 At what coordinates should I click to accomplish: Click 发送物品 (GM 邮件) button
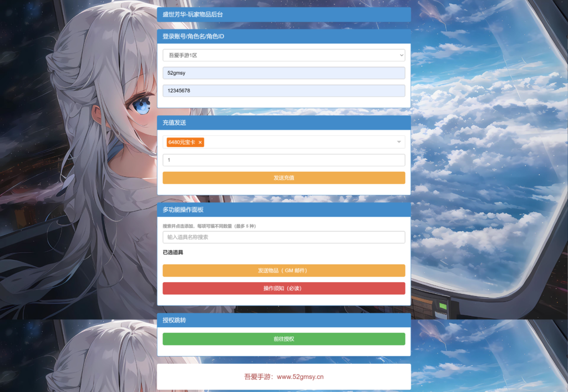point(283,271)
